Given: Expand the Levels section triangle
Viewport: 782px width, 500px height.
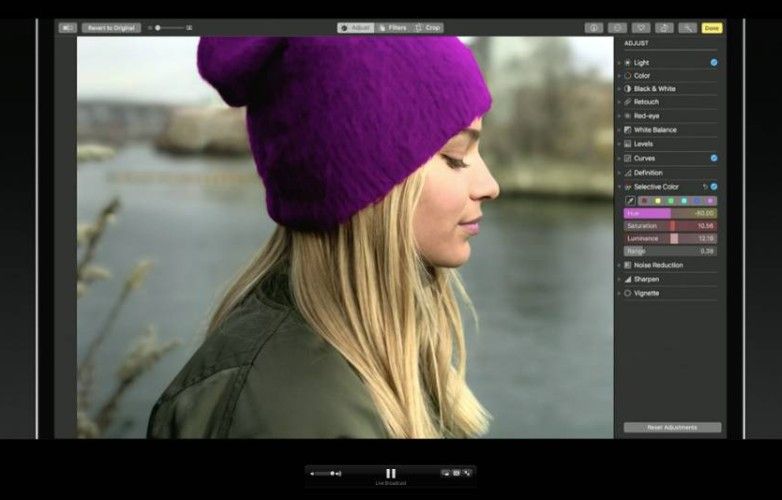Looking at the screenshot, I should pos(620,144).
